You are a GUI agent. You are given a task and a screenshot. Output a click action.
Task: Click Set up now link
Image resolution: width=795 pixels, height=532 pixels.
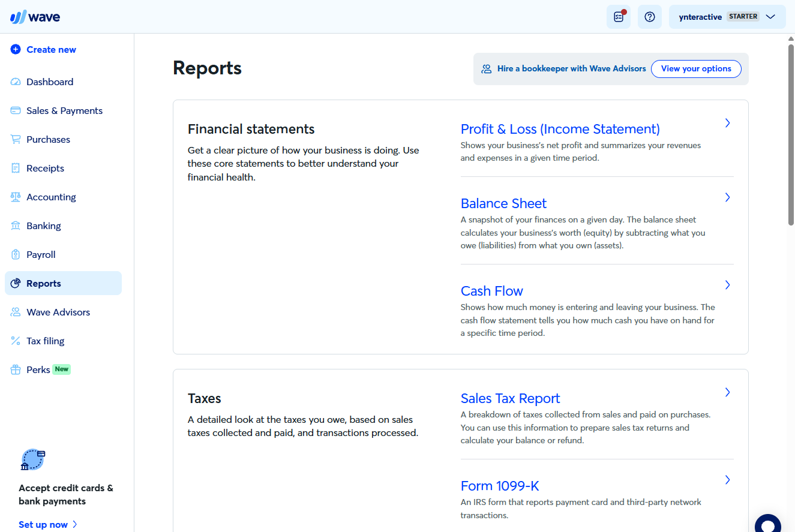coord(43,524)
